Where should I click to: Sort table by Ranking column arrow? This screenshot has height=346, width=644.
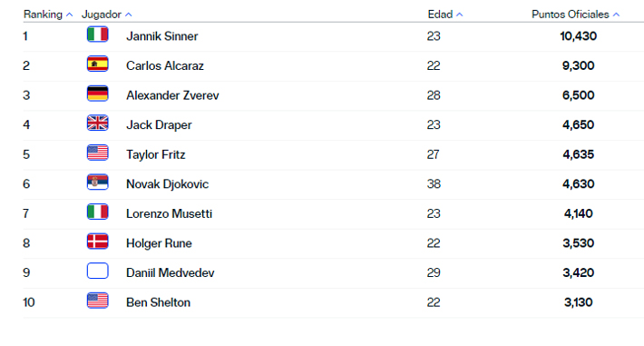tap(70, 15)
